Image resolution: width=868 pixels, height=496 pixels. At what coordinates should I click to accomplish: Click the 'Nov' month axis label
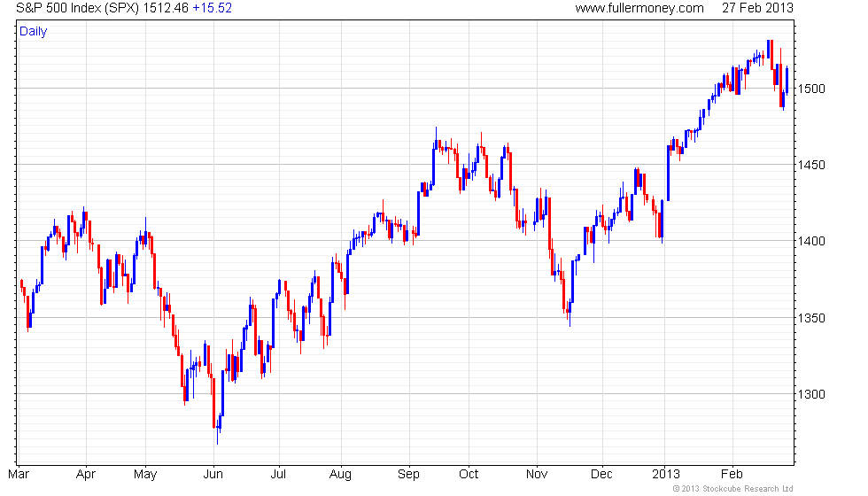(537, 475)
